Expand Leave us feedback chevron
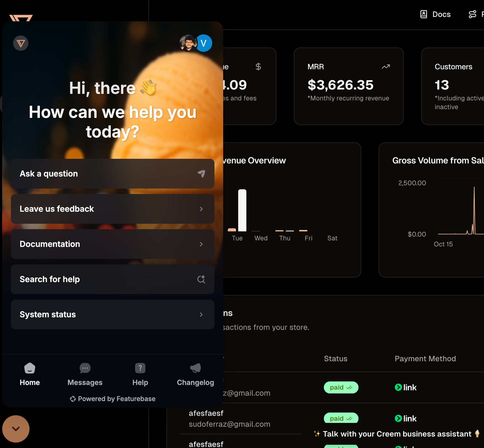Screen dimensions: 484x448 (x=201, y=209)
